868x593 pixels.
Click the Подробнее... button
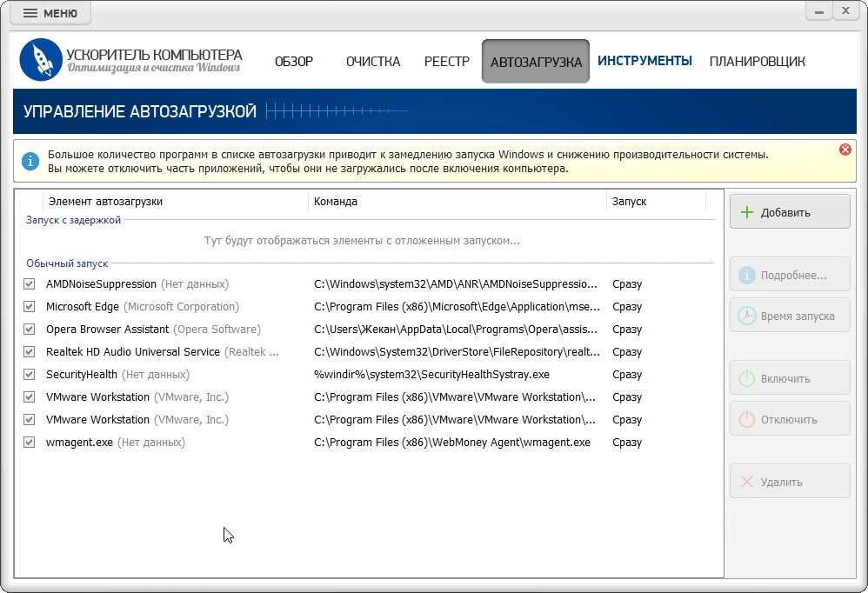pos(790,275)
